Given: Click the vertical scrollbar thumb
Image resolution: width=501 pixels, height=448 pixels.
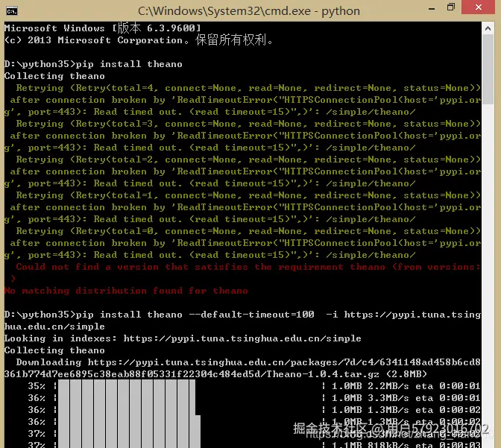Looking at the screenshot, I should (x=488, y=69).
